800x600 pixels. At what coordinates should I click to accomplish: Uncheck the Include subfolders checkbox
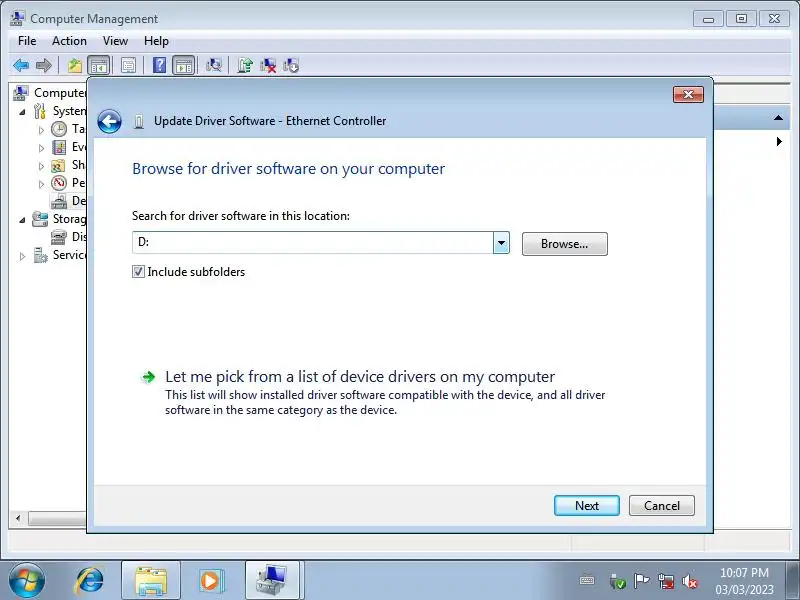click(x=138, y=272)
